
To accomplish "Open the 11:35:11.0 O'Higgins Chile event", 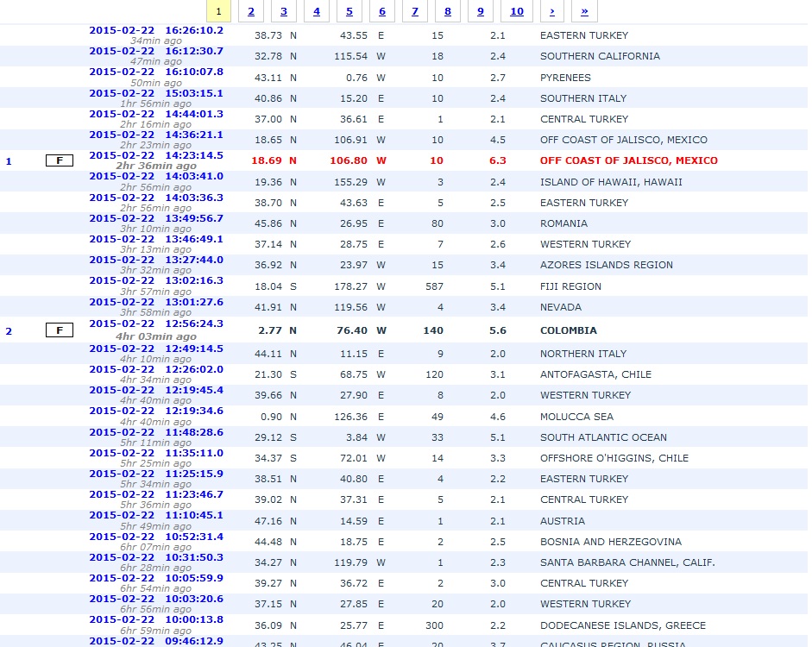I will click(156, 454).
